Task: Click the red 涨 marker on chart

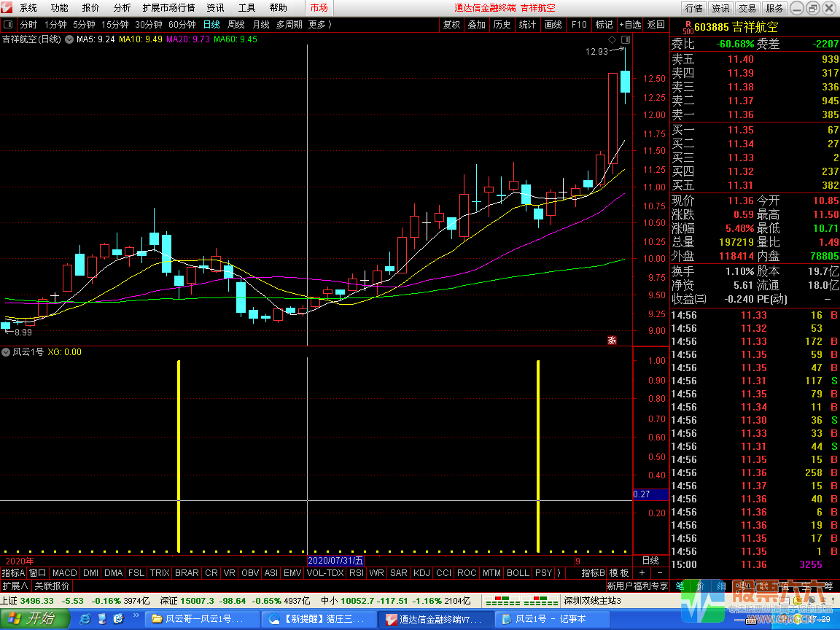Action: point(612,341)
